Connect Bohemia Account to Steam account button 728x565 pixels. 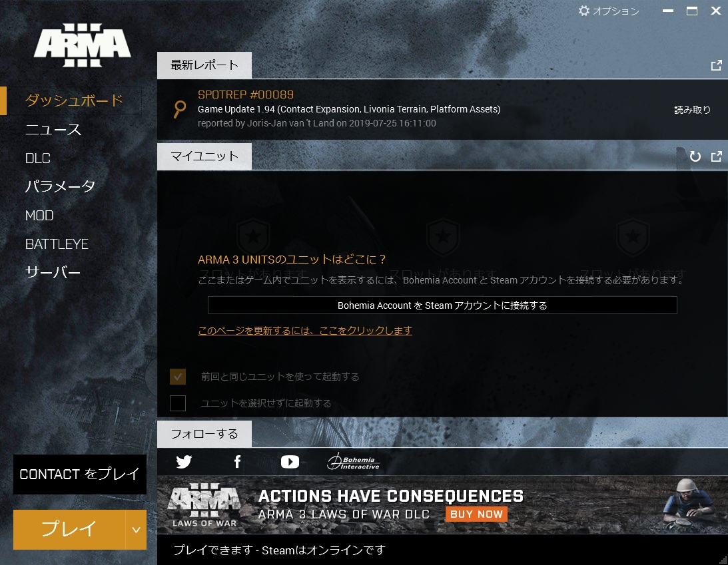click(442, 305)
